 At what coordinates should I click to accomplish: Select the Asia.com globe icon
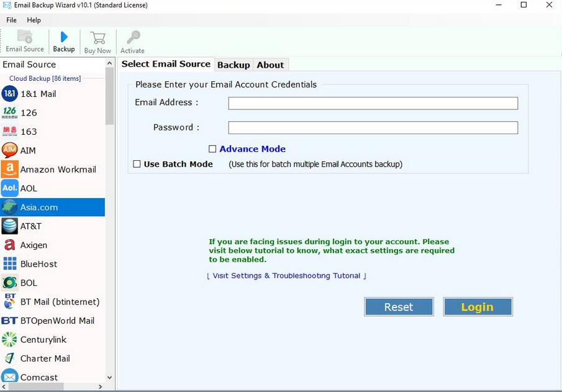[x=9, y=207]
